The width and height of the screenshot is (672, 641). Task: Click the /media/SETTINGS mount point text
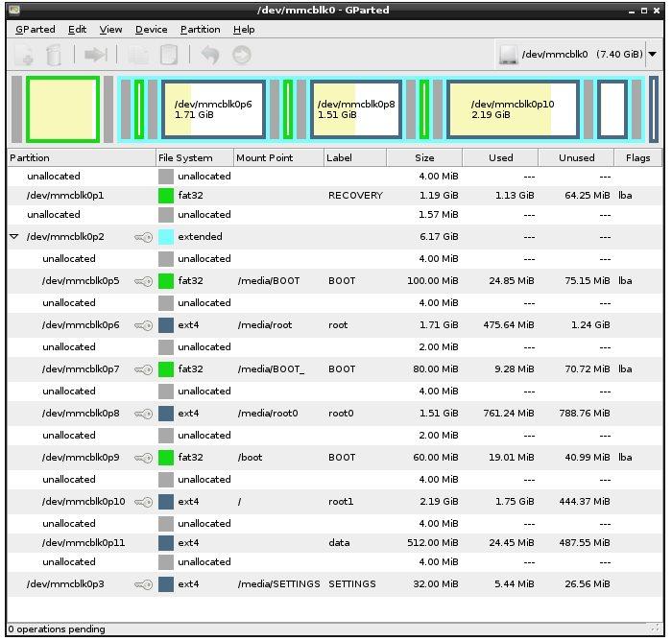(279, 584)
